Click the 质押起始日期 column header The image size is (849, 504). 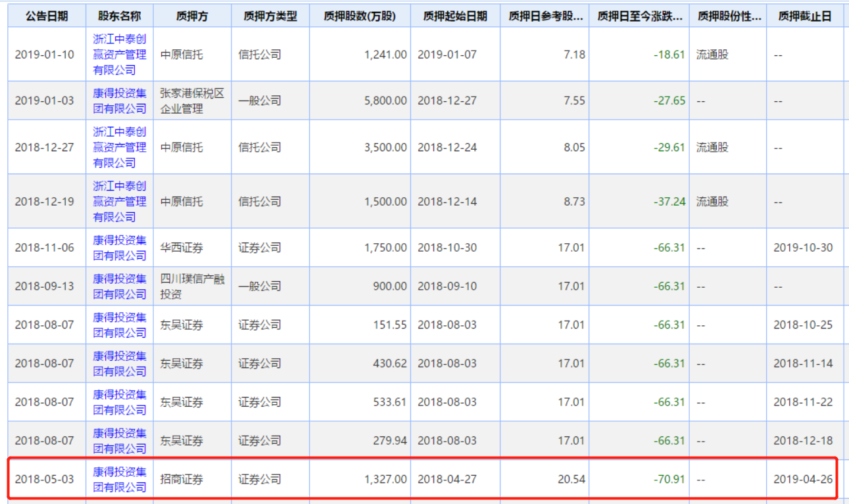click(455, 16)
